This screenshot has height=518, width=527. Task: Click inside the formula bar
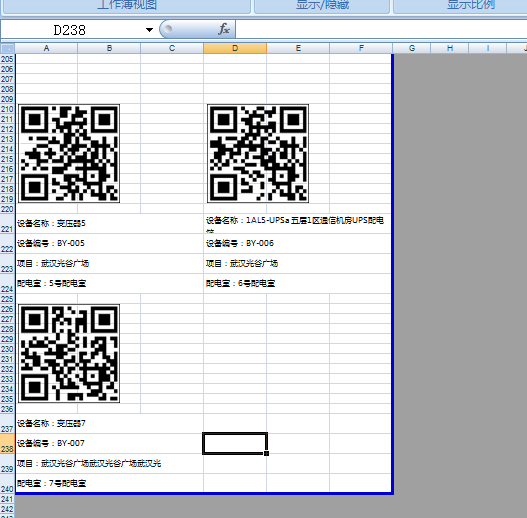[x=381, y=30]
